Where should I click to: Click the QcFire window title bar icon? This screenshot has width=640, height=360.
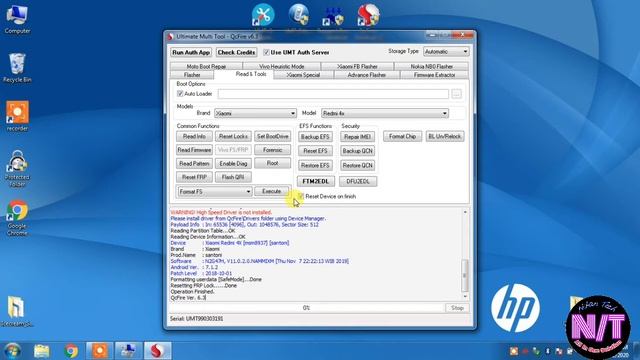(x=171, y=37)
